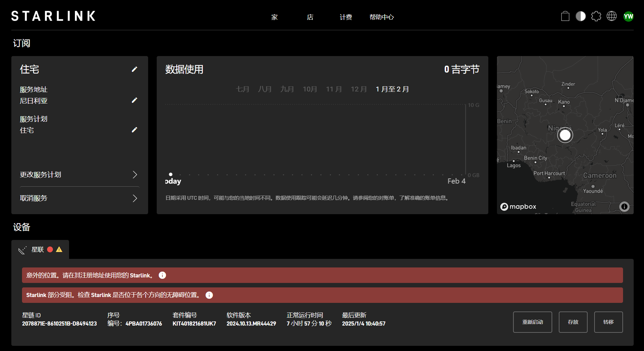Edit the 住宅 subscription name pencil
This screenshot has width=644, height=351.
point(135,69)
